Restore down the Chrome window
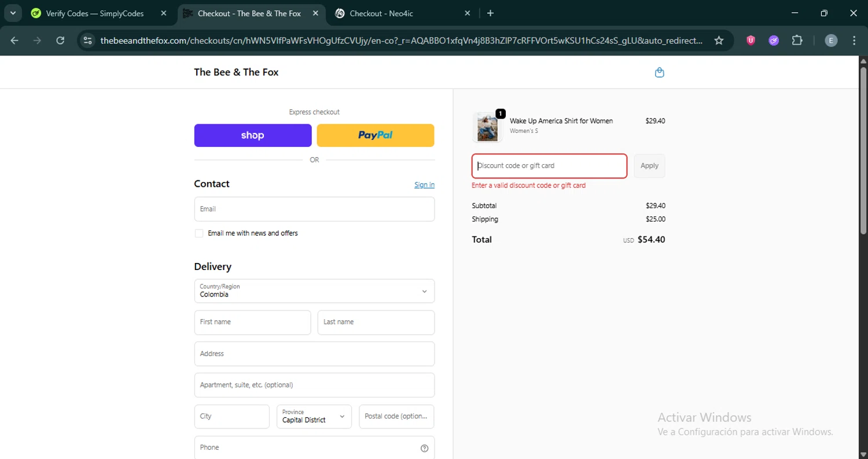Image resolution: width=868 pixels, height=459 pixels. pos(824,13)
